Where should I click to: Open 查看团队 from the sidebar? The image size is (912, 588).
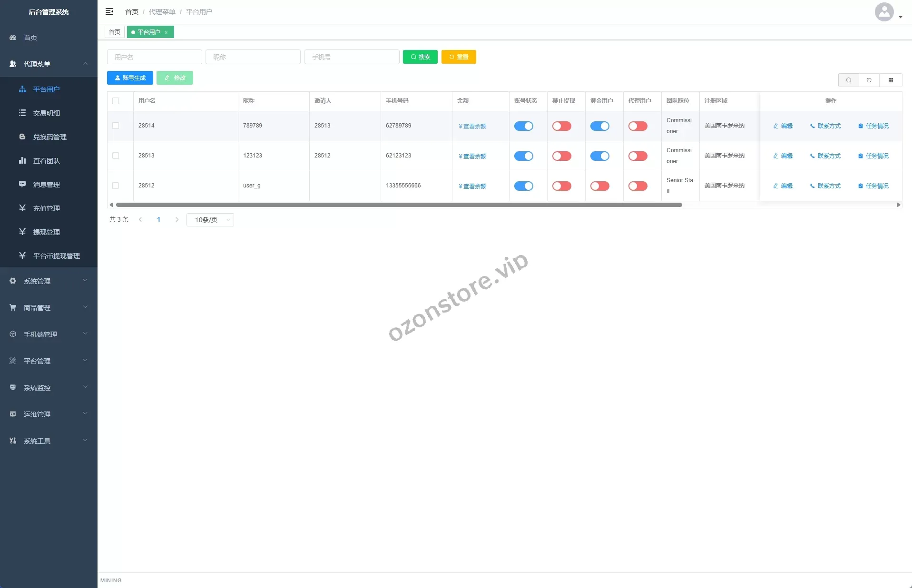tap(46, 161)
